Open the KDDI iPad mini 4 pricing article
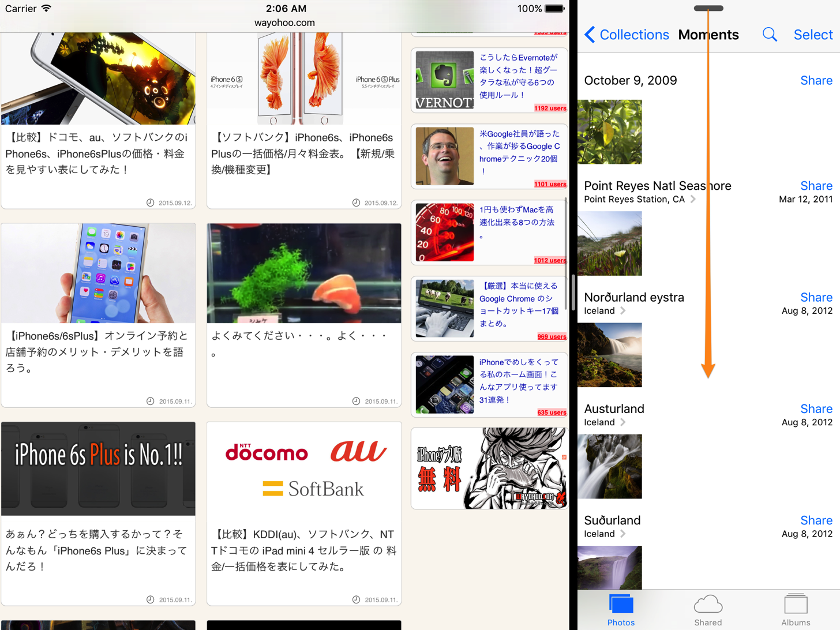The width and height of the screenshot is (840, 630). (x=303, y=550)
